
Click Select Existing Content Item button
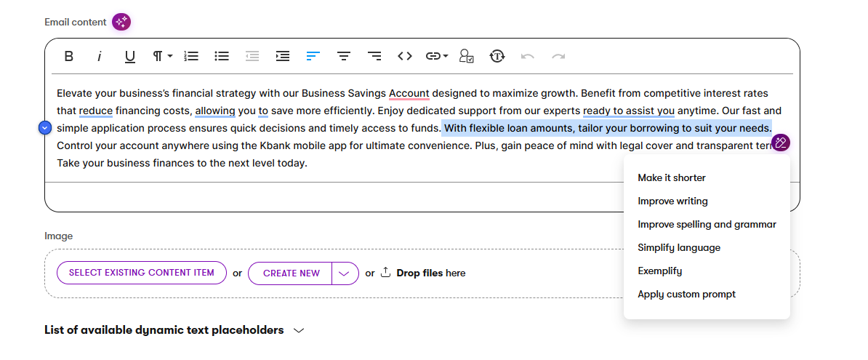(142, 273)
